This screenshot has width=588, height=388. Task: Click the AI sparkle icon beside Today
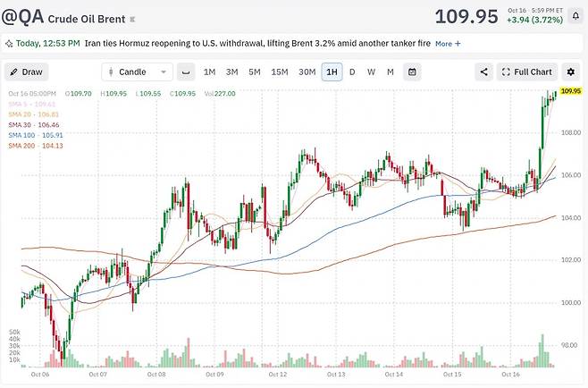[x=9, y=44]
